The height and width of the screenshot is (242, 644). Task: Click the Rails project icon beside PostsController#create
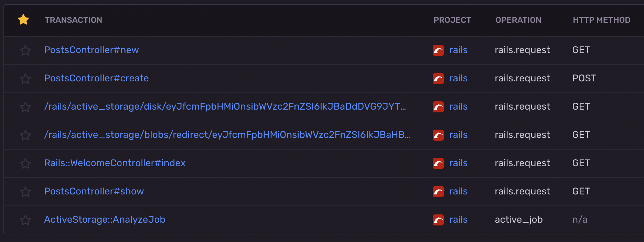click(438, 79)
